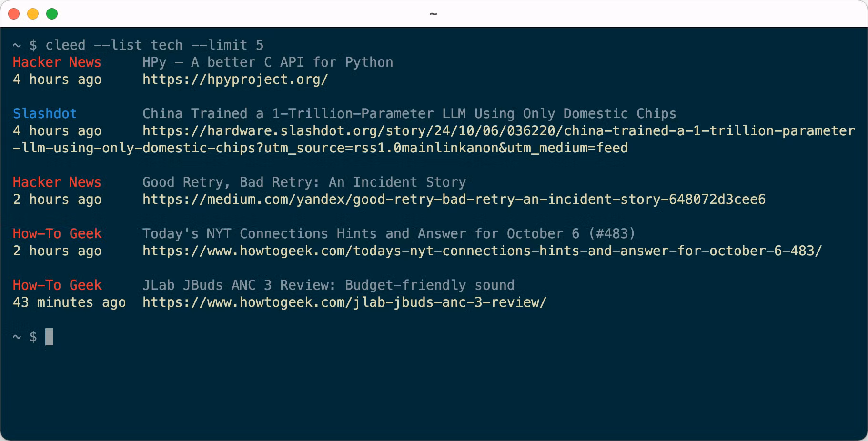Image resolution: width=868 pixels, height=441 pixels.
Task: Open the hpyproject.org link
Action: click(235, 80)
